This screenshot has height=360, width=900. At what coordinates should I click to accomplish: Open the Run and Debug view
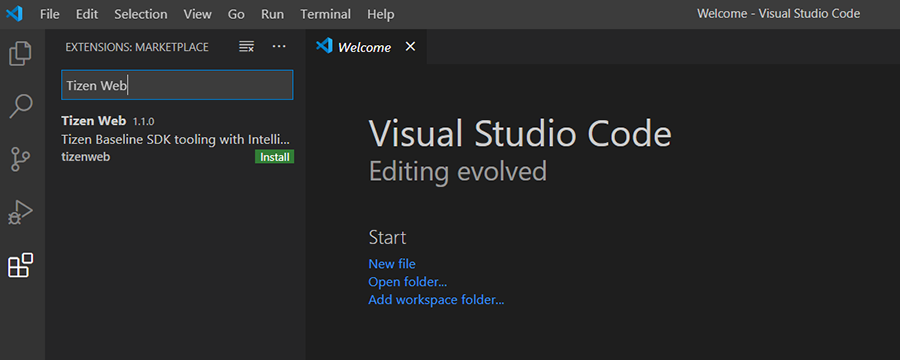(x=21, y=212)
